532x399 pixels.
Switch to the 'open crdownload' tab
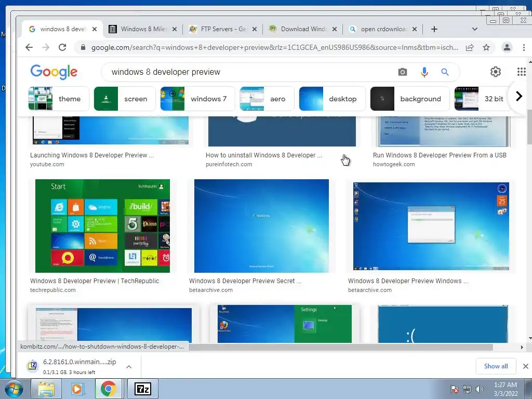point(382,29)
